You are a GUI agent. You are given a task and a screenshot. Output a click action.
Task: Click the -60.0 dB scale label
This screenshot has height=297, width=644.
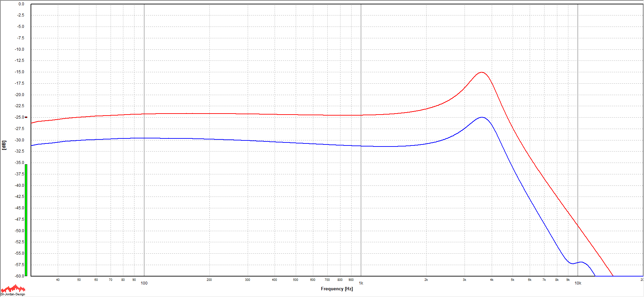click(19, 276)
